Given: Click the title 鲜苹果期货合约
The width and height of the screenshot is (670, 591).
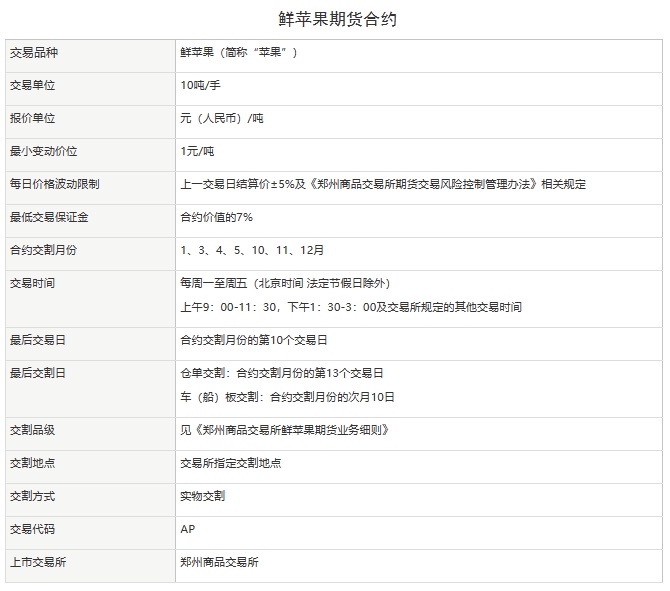Looking at the screenshot, I should click(x=335, y=18).
